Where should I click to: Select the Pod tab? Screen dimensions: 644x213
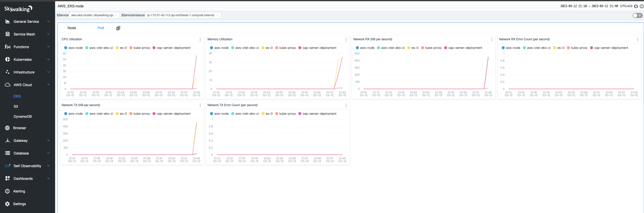[x=101, y=28]
